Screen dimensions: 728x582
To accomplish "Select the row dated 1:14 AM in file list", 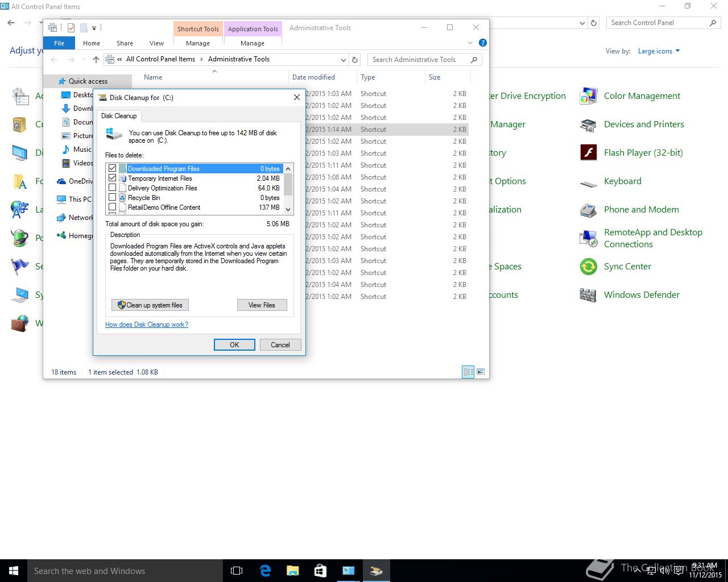I will tap(387, 130).
